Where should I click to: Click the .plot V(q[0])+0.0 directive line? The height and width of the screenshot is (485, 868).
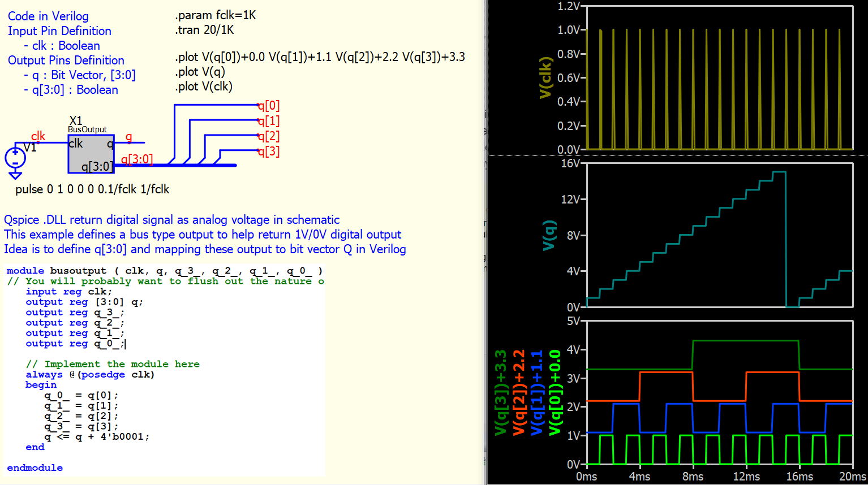pos(320,57)
